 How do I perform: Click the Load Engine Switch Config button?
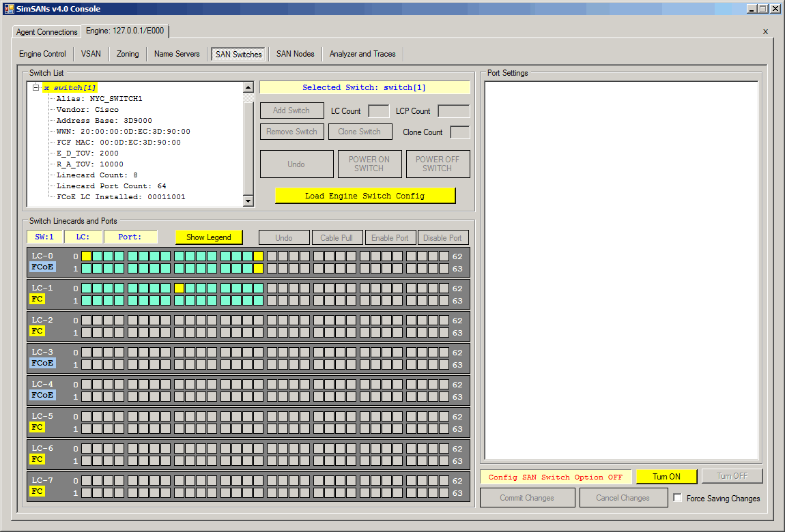coord(365,196)
